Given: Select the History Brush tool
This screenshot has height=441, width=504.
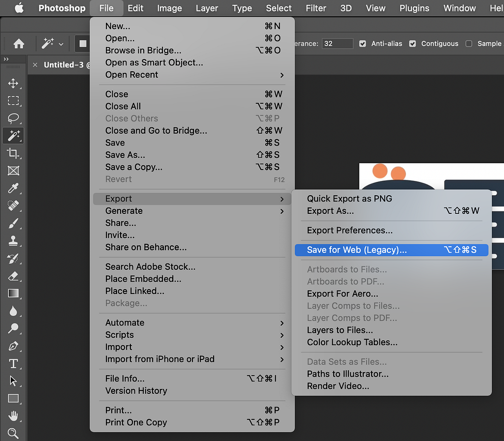Looking at the screenshot, I should (x=13, y=259).
